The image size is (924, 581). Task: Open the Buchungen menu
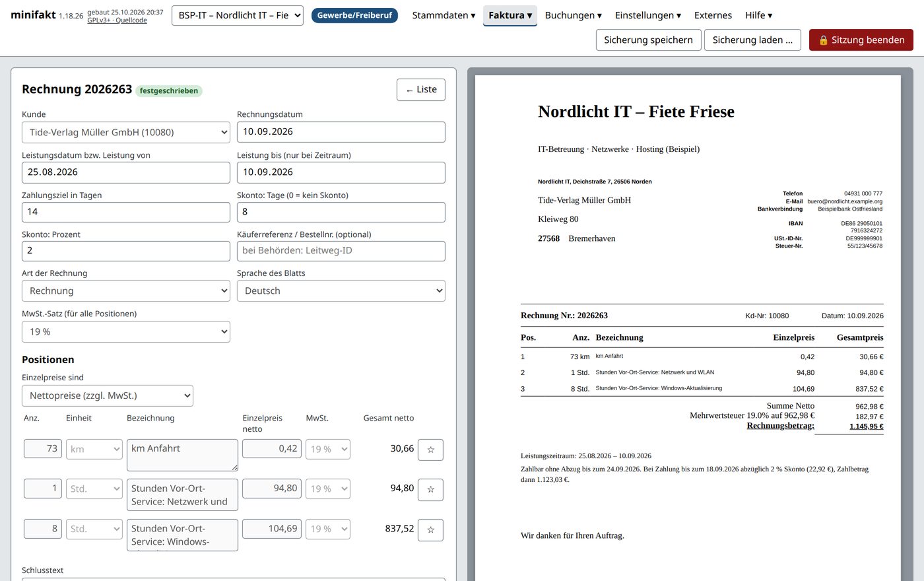pos(574,15)
